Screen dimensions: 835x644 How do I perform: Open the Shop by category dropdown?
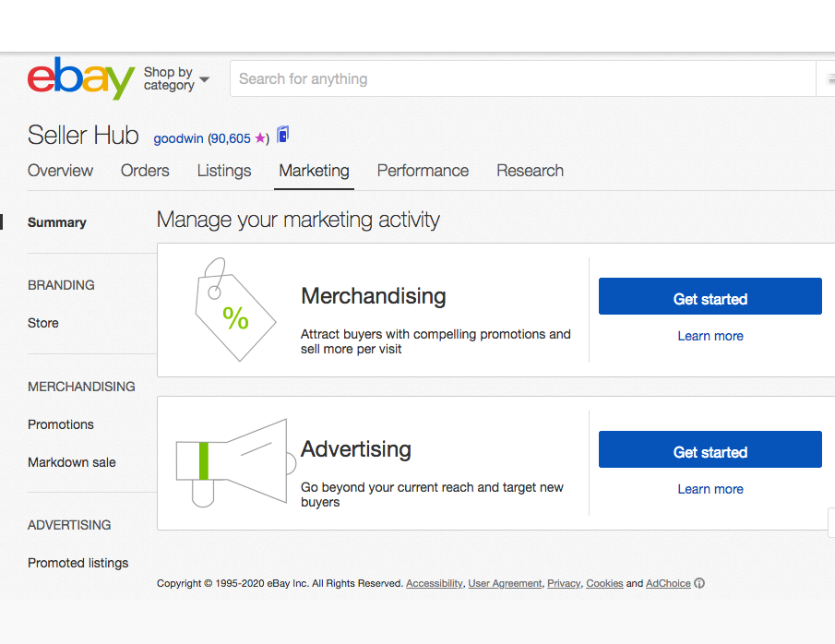pyautogui.click(x=176, y=78)
